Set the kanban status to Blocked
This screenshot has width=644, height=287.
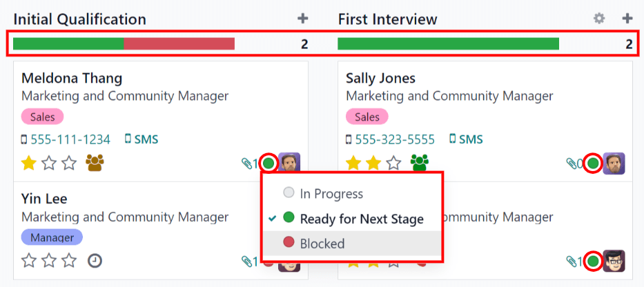click(x=322, y=244)
